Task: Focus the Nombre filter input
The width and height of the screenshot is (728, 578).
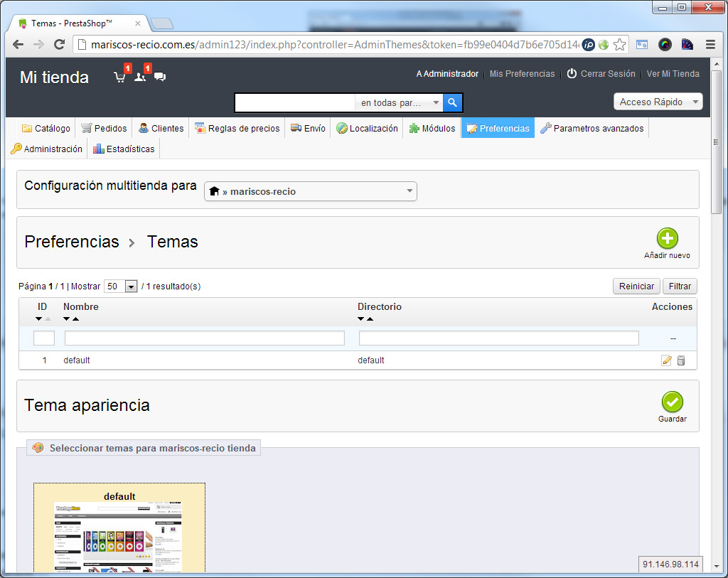Action: [205, 338]
